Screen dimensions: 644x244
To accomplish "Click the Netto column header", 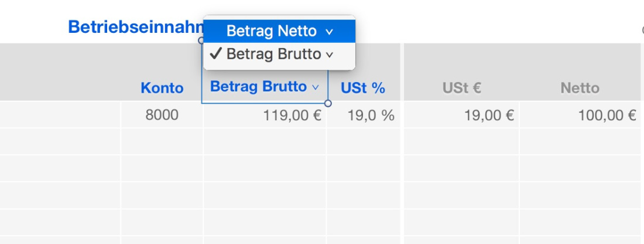I will pyautogui.click(x=580, y=88).
